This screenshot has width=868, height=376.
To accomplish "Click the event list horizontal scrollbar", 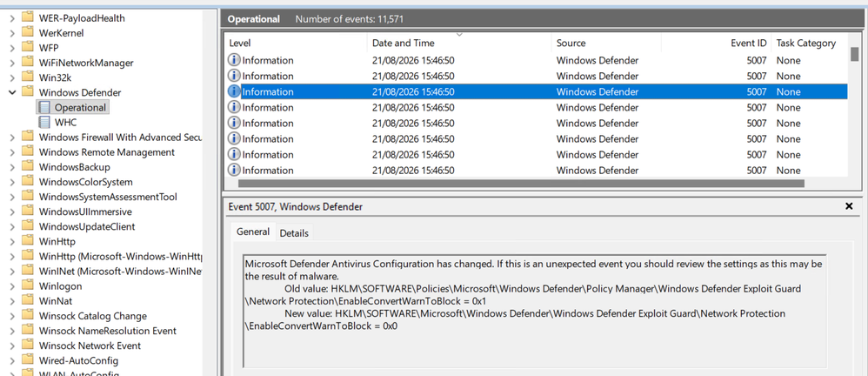I will [x=520, y=184].
